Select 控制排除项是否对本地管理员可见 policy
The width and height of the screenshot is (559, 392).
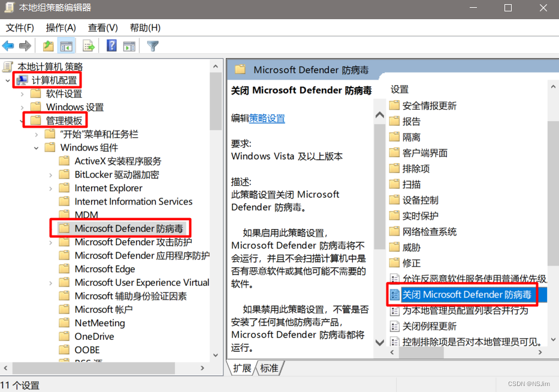point(466,342)
